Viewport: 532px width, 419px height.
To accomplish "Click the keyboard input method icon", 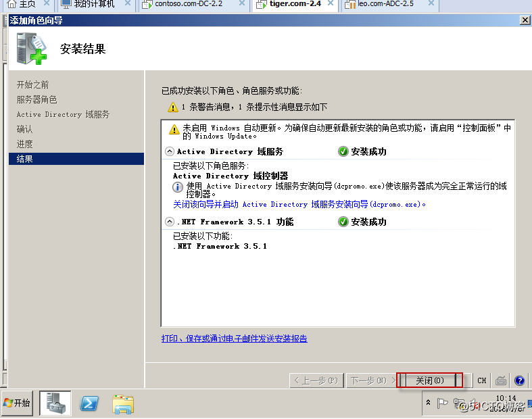I will [x=501, y=380].
